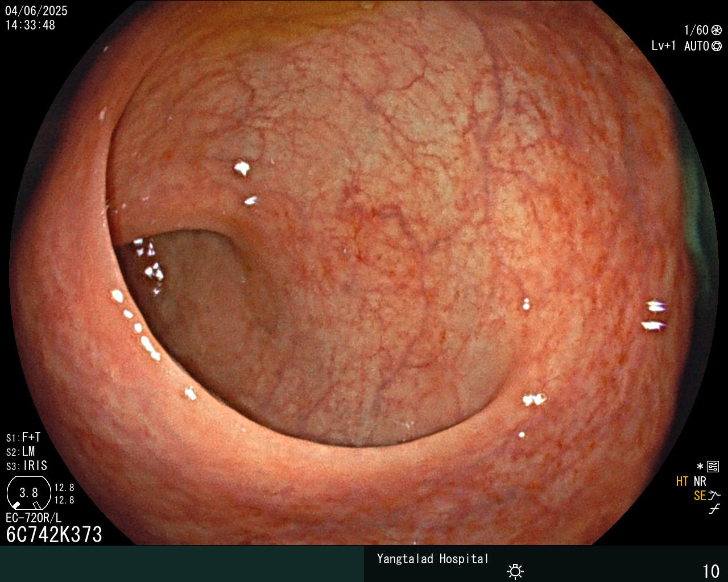Click the Lv+1 brightness level text
Screen dimensions: 728x582
coord(664,46)
